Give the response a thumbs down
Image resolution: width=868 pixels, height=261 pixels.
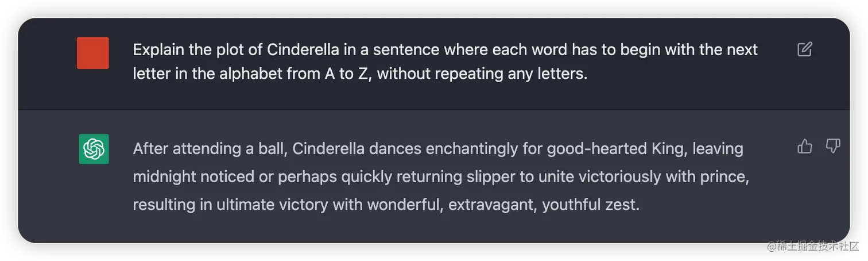tap(833, 147)
